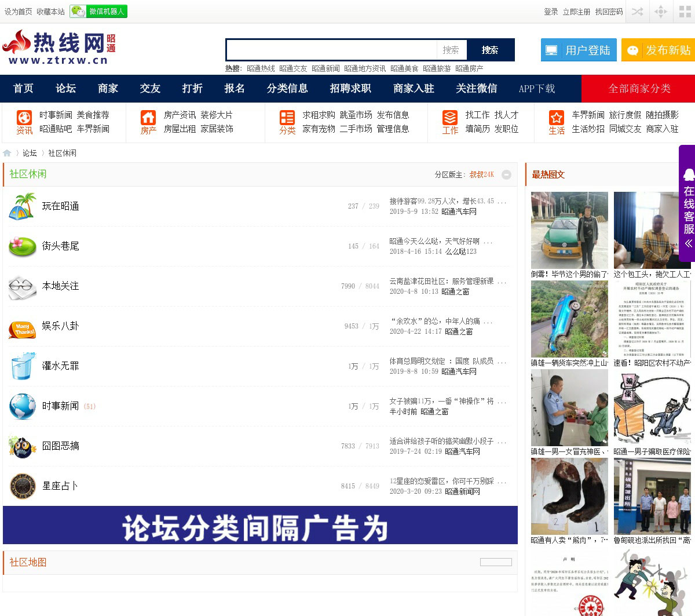Screen dimensions: 695x616
Task: Click the breadcrumb home icon
Action: (x=7, y=153)
